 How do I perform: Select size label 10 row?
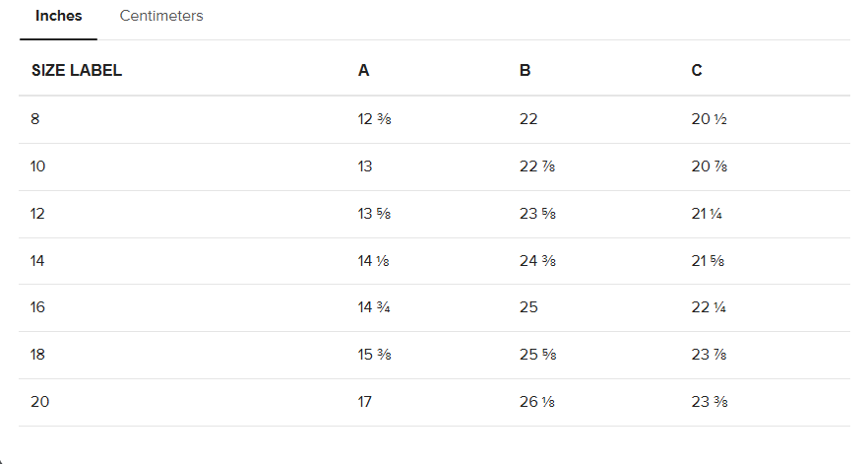tap(435, 166)
